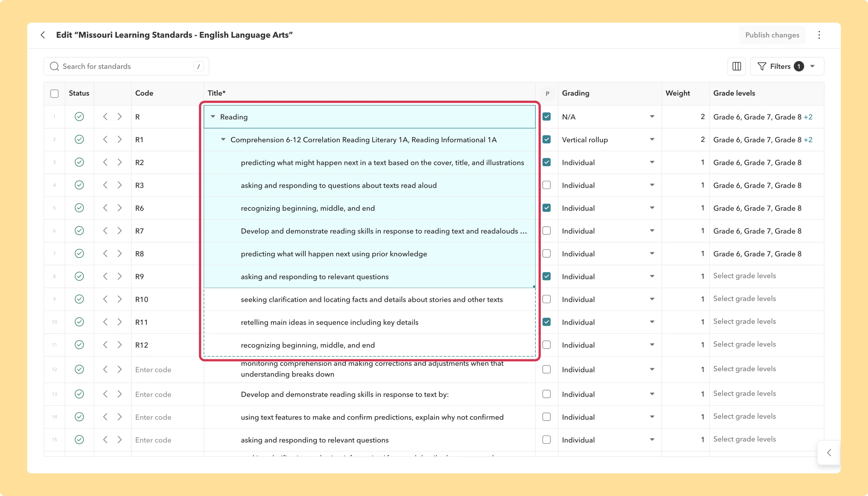The image size is (868, 496).
Task: Select title "retelling main ideas in sequence including key details"
Action: pos(329,322)
